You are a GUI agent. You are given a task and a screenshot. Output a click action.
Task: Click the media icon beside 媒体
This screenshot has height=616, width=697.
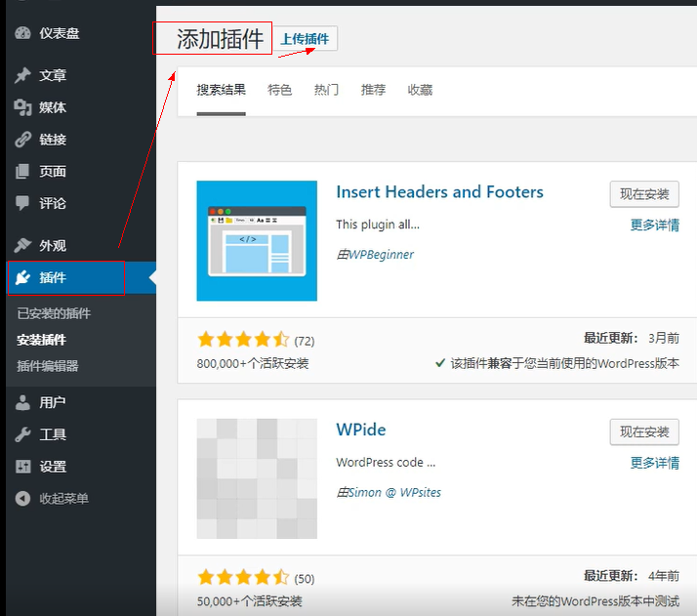tap(22, 107)
